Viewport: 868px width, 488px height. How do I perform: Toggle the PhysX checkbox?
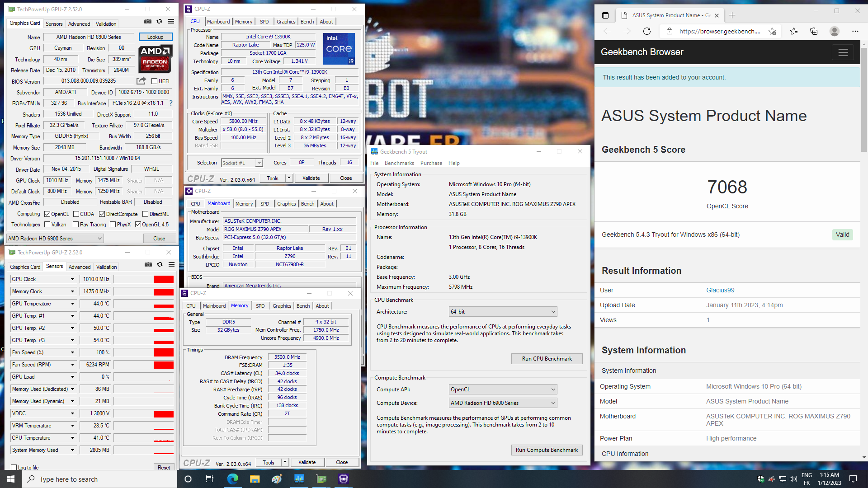click(113, 225)
